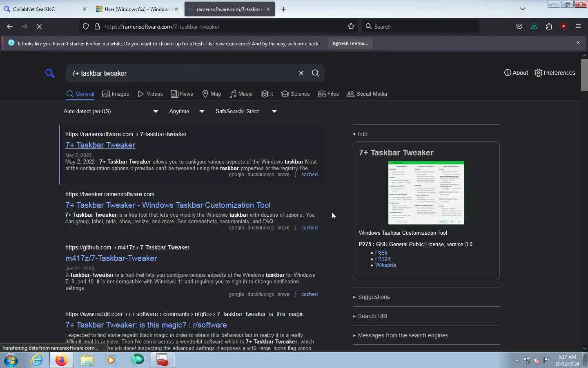This screenshot has width=588, height=368.
Task: Open the SafeSearch Strict dropdown
Action: click(246, 111)
